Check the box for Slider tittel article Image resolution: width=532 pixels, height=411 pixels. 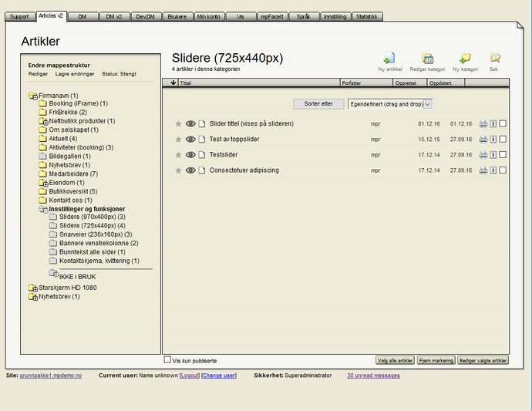tap(503, 123)
